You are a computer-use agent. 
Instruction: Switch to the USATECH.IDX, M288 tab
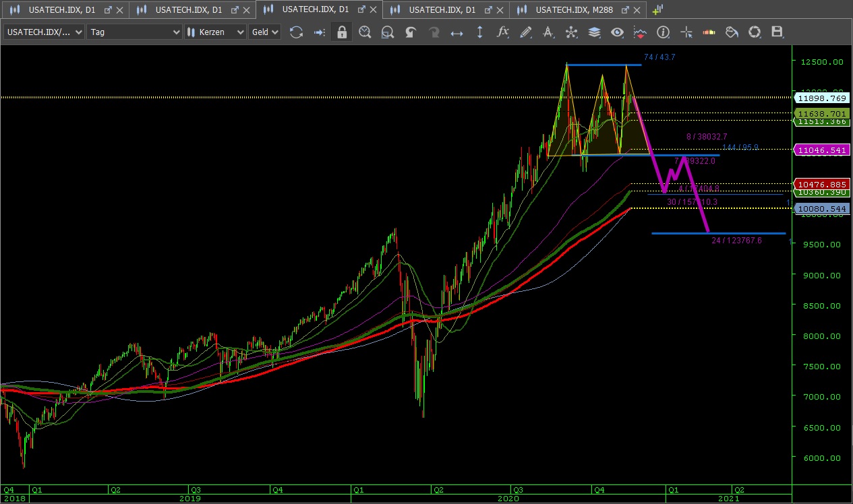[x=573, y=9]
